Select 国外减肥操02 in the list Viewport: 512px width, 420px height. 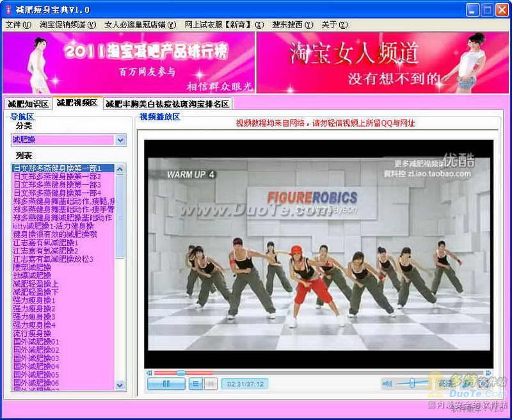click(63, 350)
